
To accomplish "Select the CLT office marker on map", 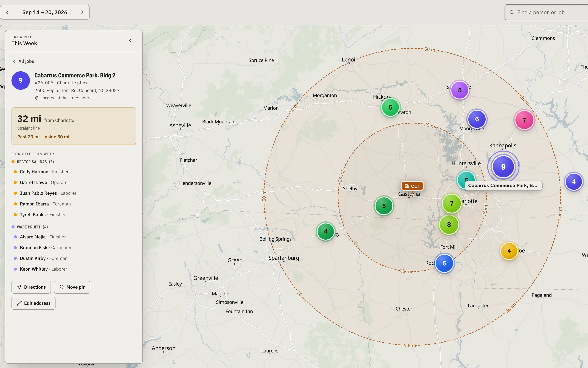I will [412, 186].
